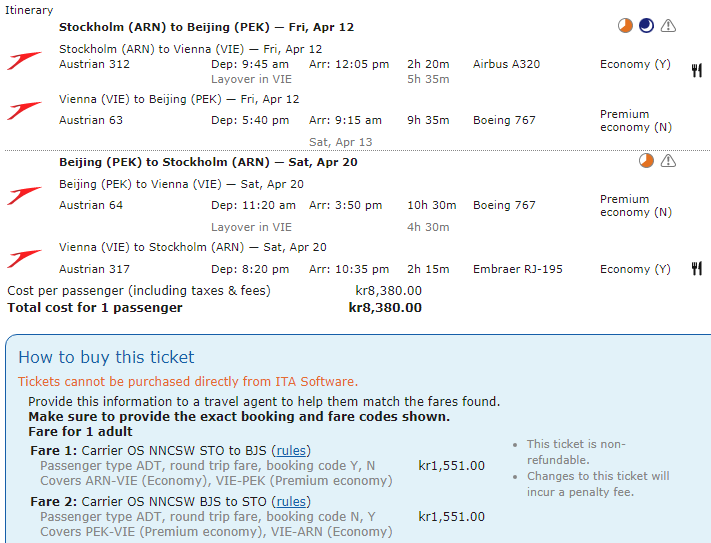Click the Stockholm to Beijing segment header
711x543 pixels.
[206, 27]
